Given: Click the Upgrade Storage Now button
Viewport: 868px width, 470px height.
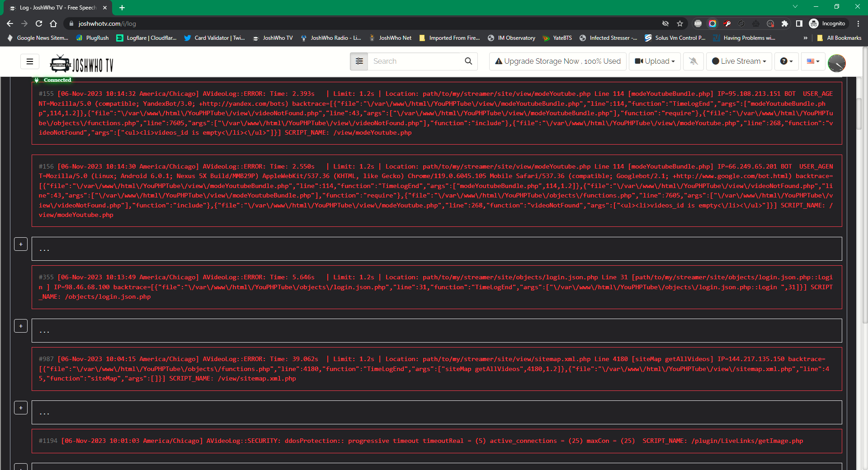Looking at the screenshot, I should coord(557,61).
